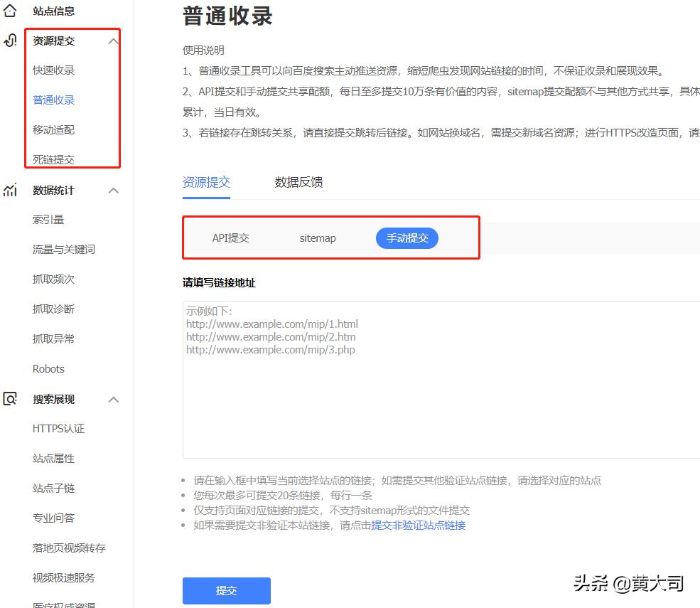Select 索引量 under 数据统计
This screenshot has height=608, width=700.
(46, 219)
